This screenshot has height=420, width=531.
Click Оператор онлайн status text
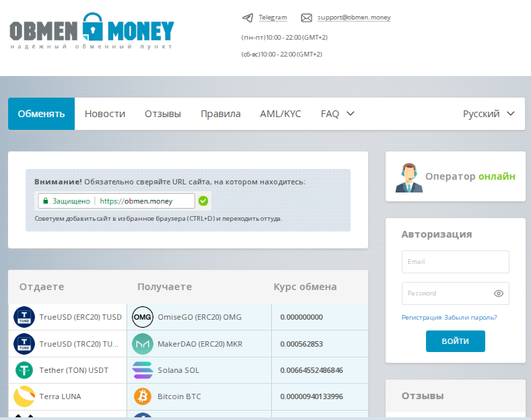coord(470,176)
